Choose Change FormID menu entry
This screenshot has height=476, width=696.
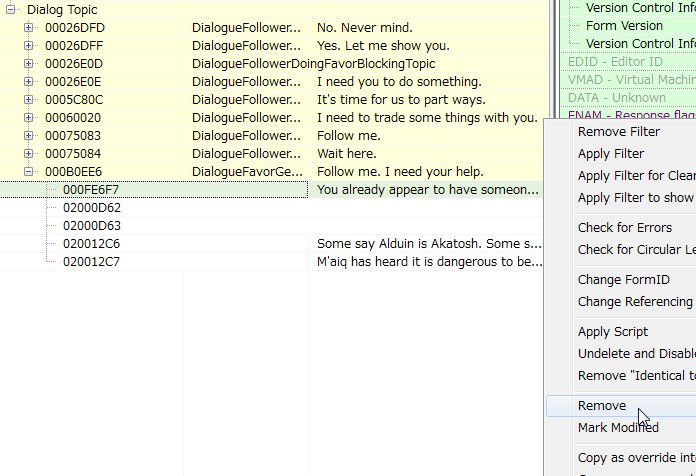pyautogui.click(x=624, y=280)
